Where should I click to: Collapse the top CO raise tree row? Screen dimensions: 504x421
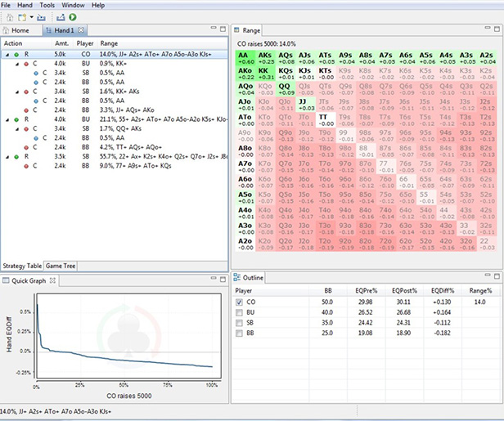[7, 54]
